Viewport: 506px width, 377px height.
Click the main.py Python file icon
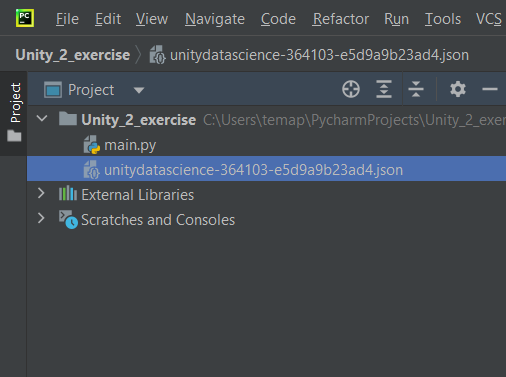(92, 145)
